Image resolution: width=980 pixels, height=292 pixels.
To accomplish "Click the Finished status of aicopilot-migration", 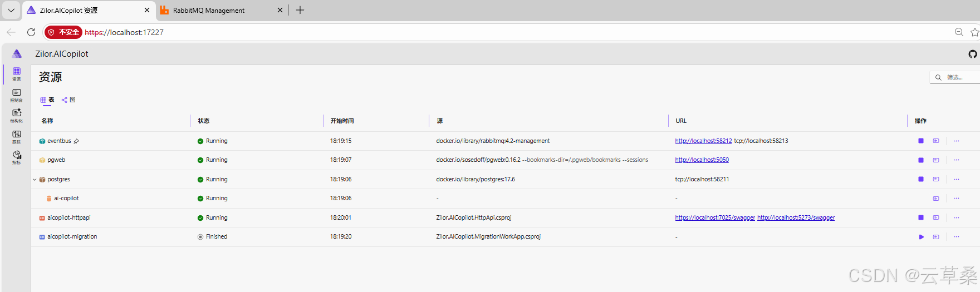I will [x=217, y=237].
